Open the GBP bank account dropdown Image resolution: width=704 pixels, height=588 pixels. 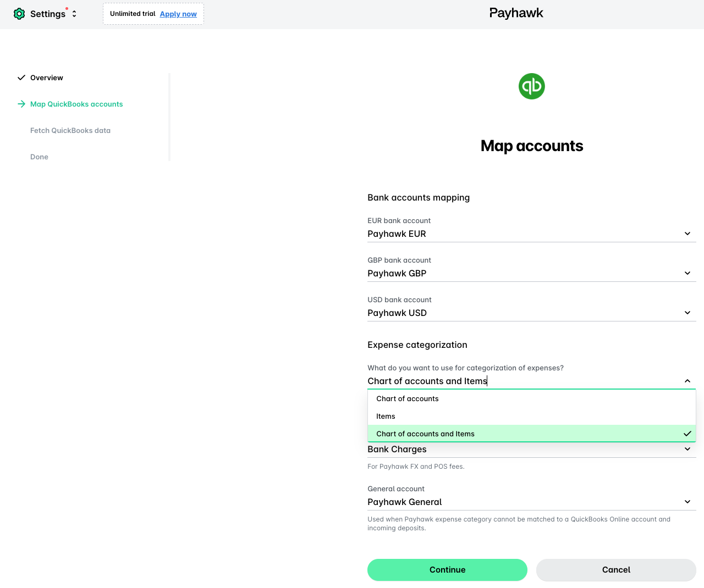pos(531,273)
